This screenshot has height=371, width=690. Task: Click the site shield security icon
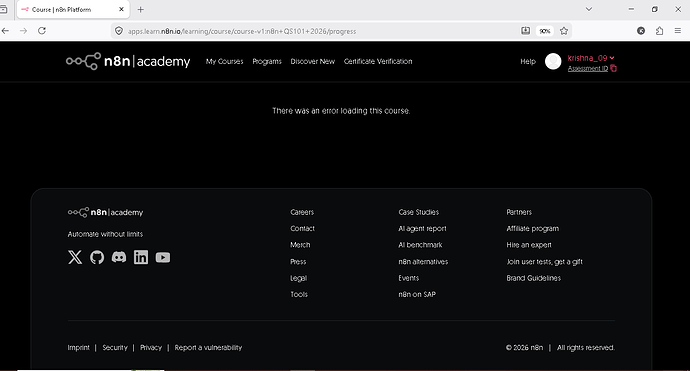tap(119, 31)
